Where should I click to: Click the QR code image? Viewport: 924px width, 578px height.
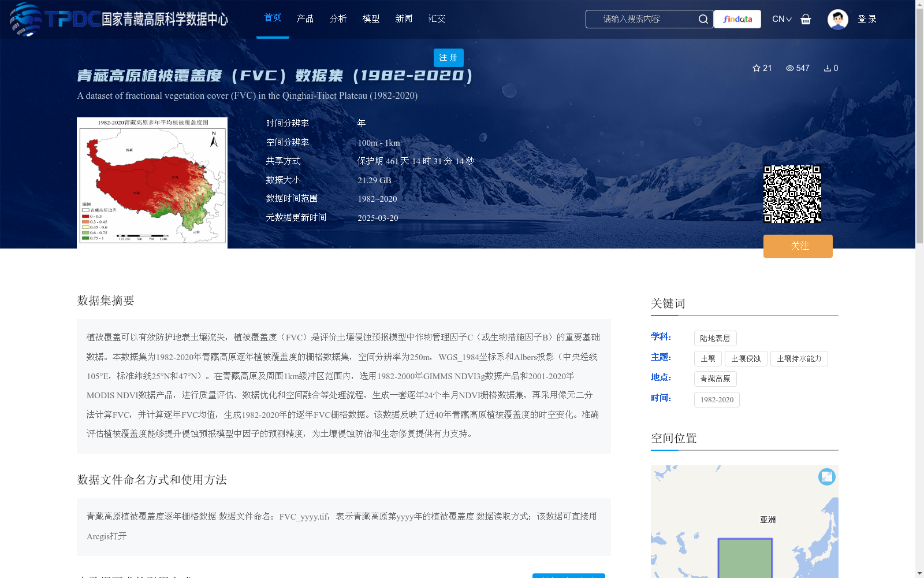coord(792,194)
